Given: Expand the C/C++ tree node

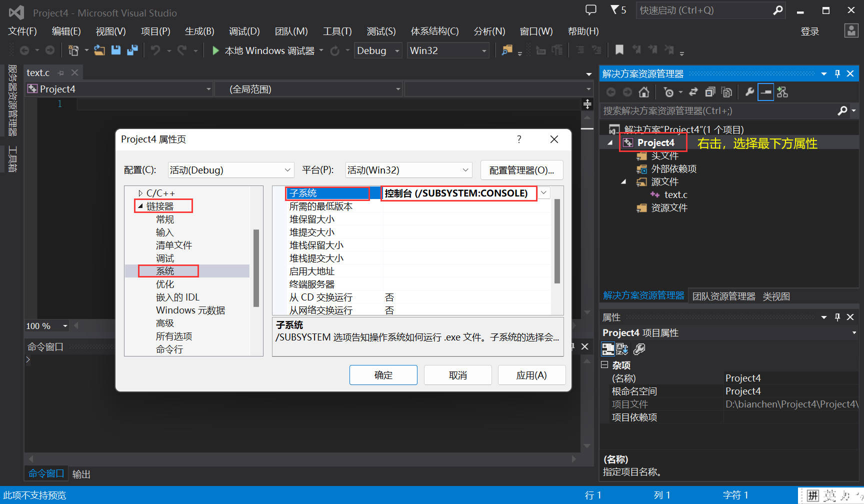Looking at the screenshot, I should click(x=140, y=193).
